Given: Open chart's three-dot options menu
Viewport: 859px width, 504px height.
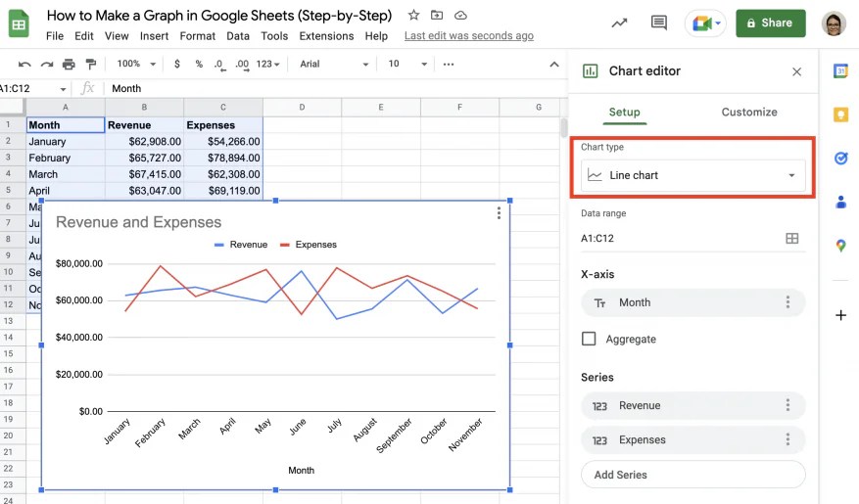Looking at the screenshot, I should pyautogui.click(x=499, y=213).
